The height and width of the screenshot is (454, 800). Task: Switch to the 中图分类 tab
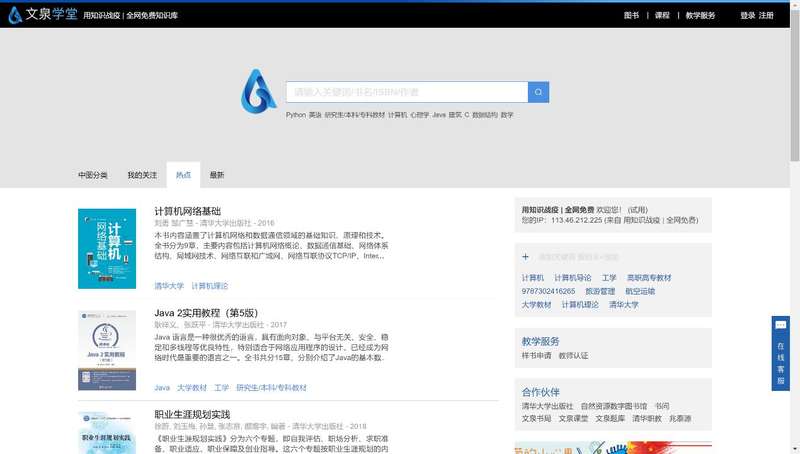(93, 175)
